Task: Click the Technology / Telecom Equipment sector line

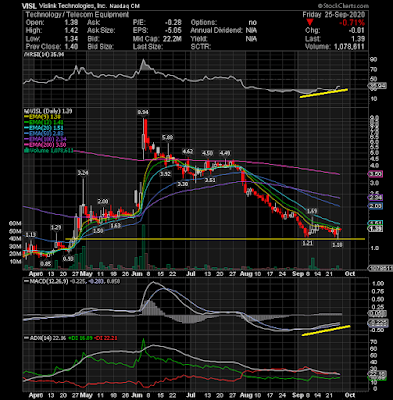Action: point(77,15)
